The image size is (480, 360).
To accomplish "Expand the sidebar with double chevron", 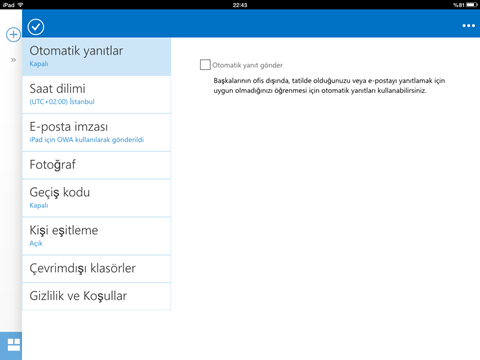I will pyautogui.click(x=13, y=60).
